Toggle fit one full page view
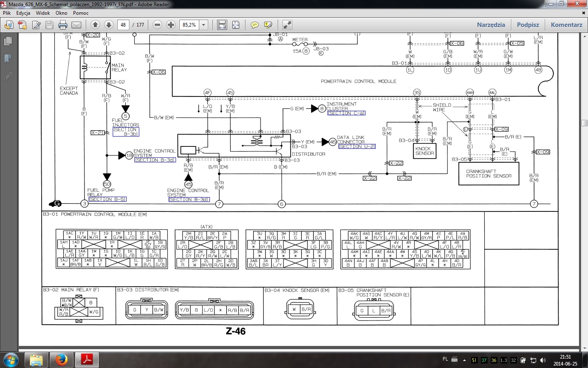The image size is (588, 368). click(x=236, y=25)
